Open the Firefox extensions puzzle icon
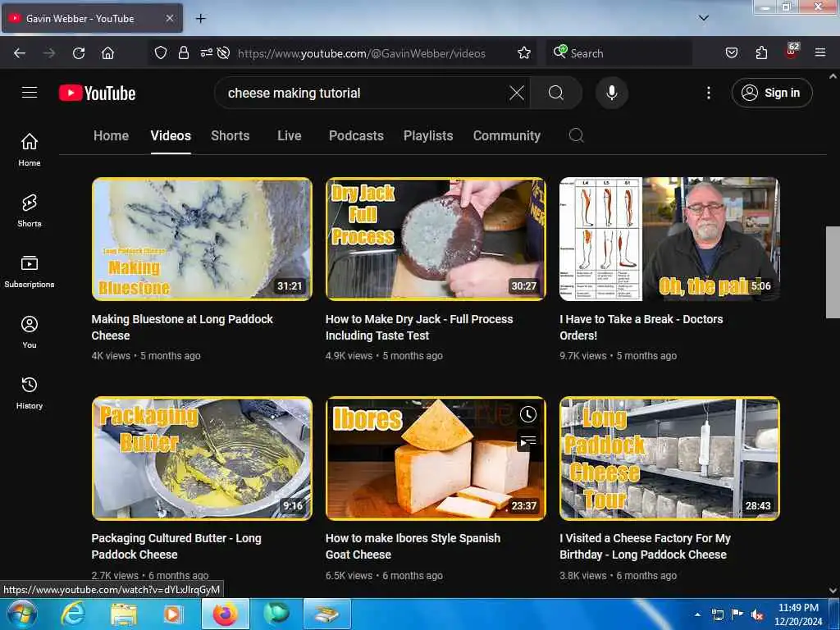Screen dimensions: 840x630 [x=761, y=52]
